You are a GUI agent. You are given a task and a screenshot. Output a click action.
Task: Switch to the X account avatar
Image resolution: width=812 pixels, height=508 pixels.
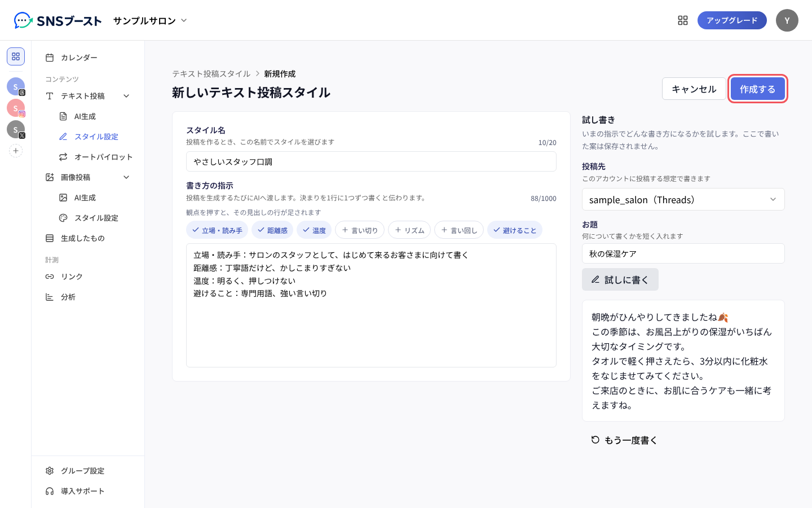[x=16, y=129]
